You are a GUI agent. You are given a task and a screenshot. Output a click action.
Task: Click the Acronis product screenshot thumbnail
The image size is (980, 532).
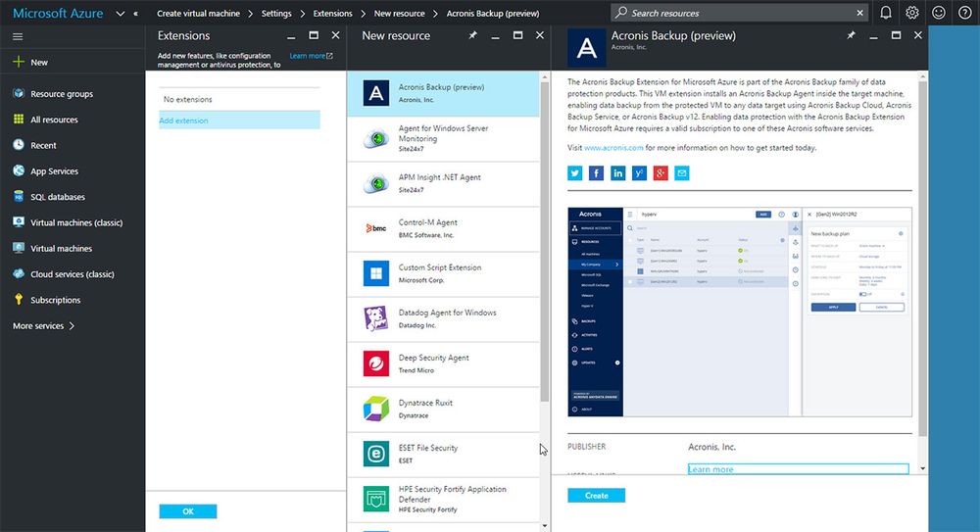pyautogui.click(x=739, y=312)
